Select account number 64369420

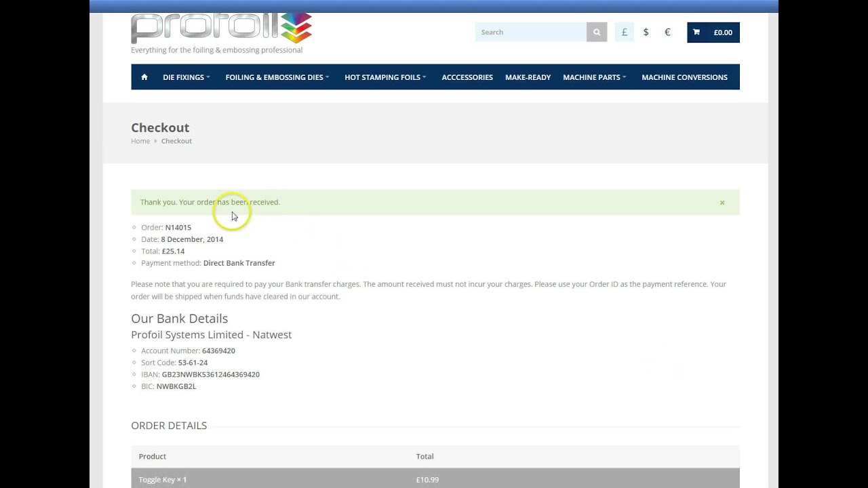coord(218,351)
